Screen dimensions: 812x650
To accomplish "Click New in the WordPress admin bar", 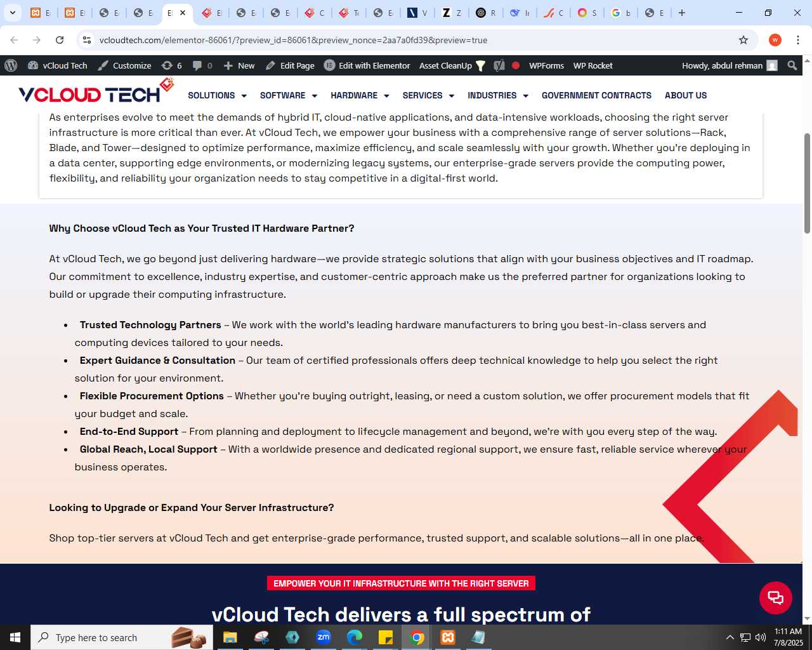I will 239,65.
